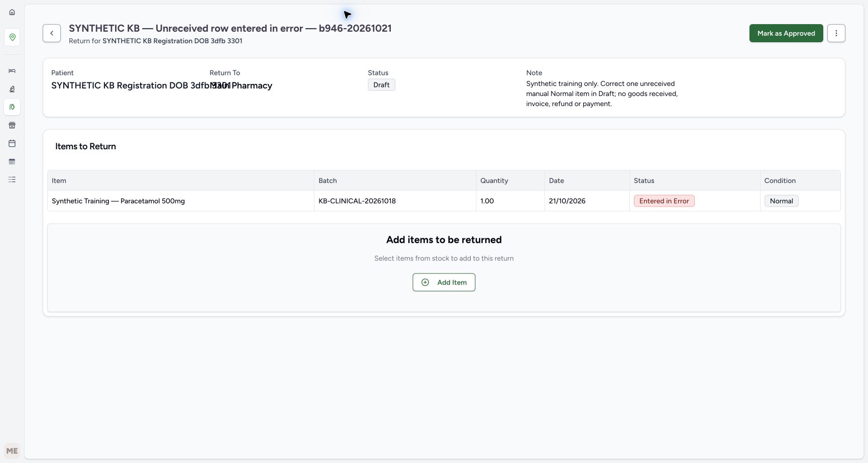Click the quantity value 1.00
The image size is (868, 463).
[x=487, y=201]
